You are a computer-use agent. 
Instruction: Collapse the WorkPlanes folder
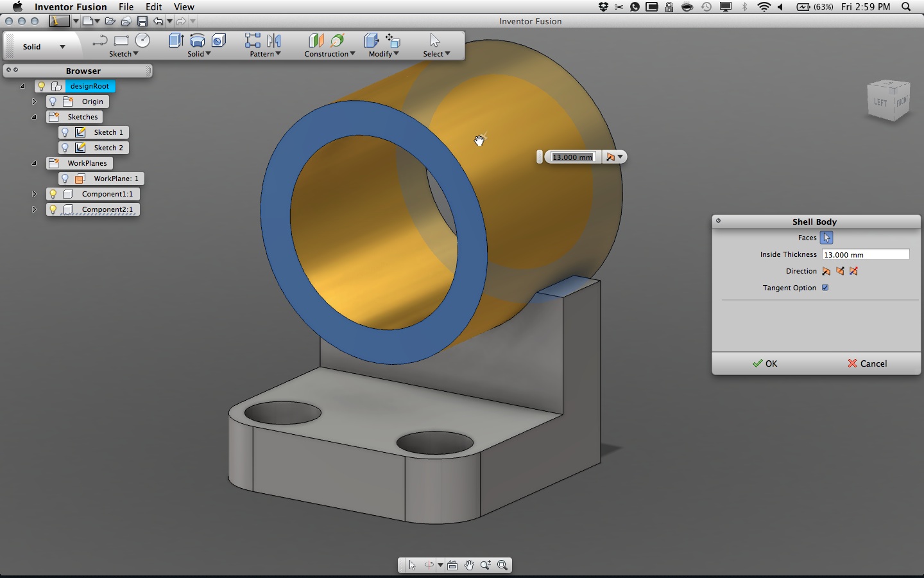(34, 163)
